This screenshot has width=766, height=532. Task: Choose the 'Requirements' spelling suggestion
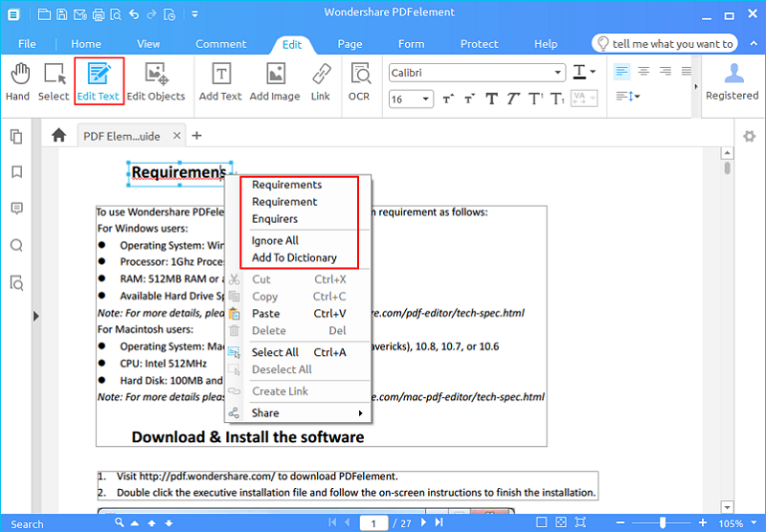(x=286, y=185)
